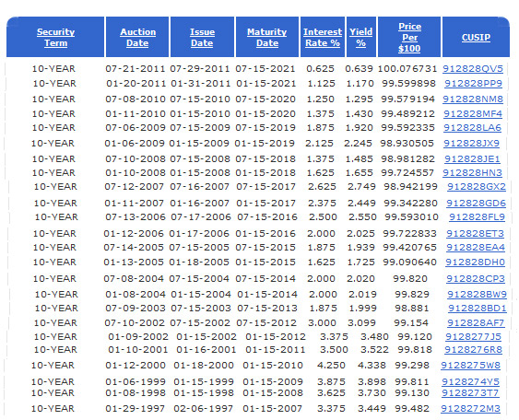Open CUSIP 912828BD1 link

point(478,308)
